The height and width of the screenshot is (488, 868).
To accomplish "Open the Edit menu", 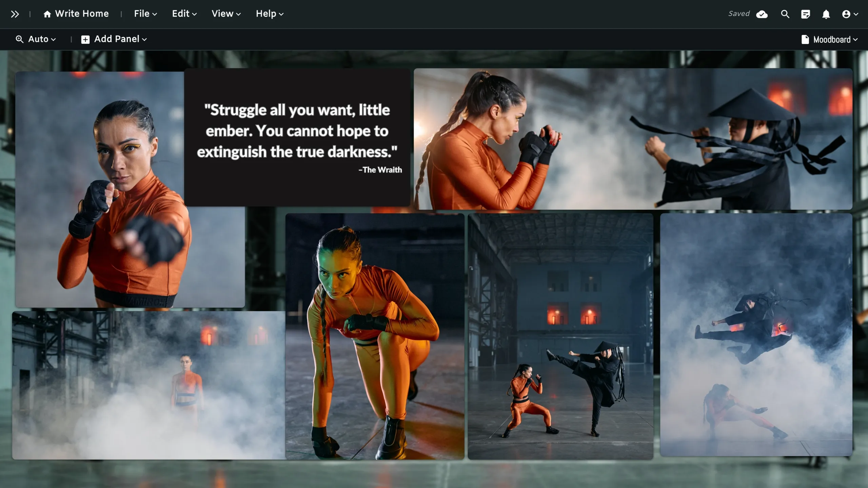I will (184, 14).
